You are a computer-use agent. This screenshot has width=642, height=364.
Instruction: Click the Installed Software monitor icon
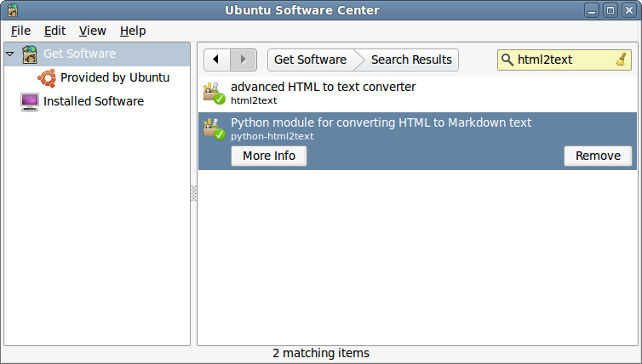tap(30, 101)
